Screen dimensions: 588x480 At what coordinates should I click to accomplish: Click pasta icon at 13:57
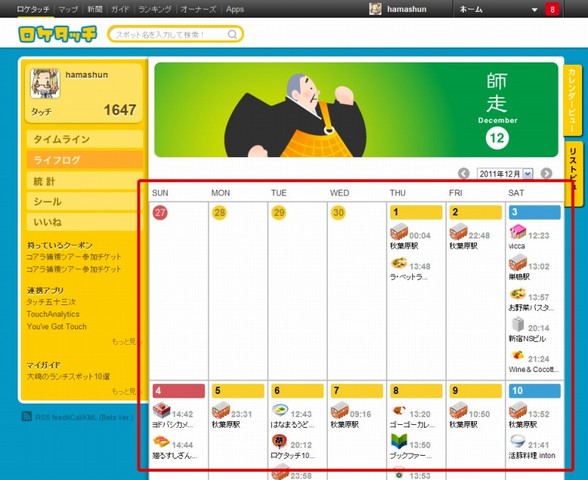[x=518, y=294]
